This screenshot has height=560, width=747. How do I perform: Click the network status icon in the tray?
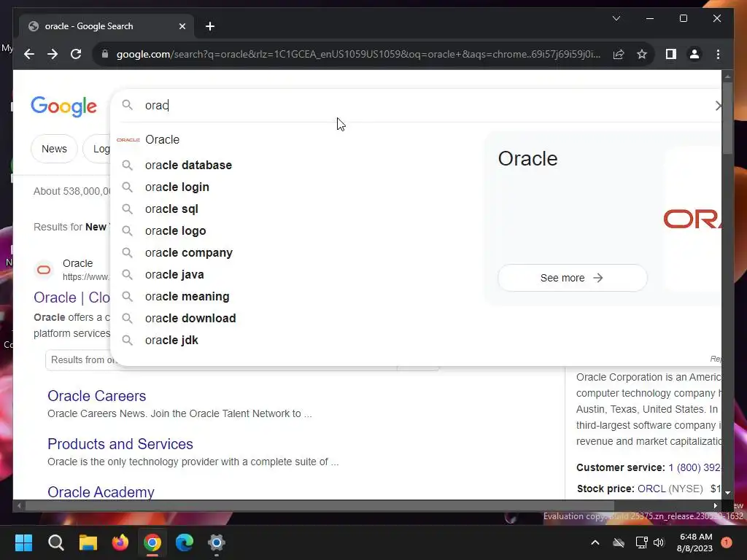(641, 542)
